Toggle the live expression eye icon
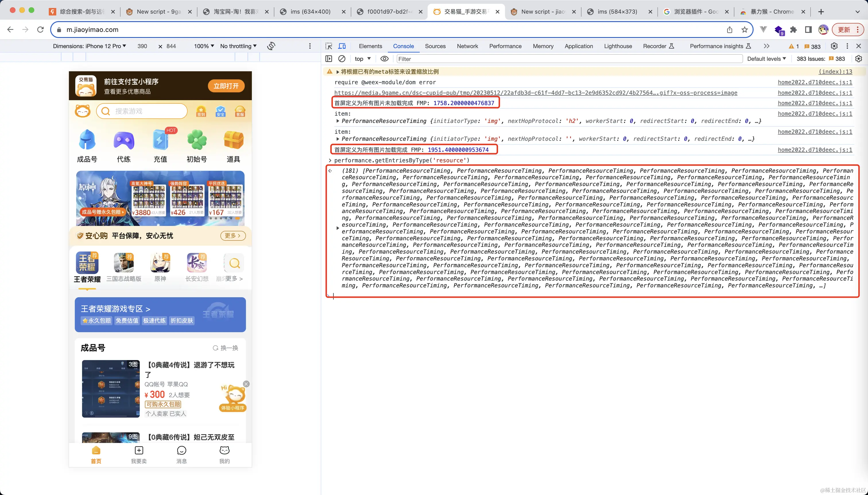 click(384, 59)
